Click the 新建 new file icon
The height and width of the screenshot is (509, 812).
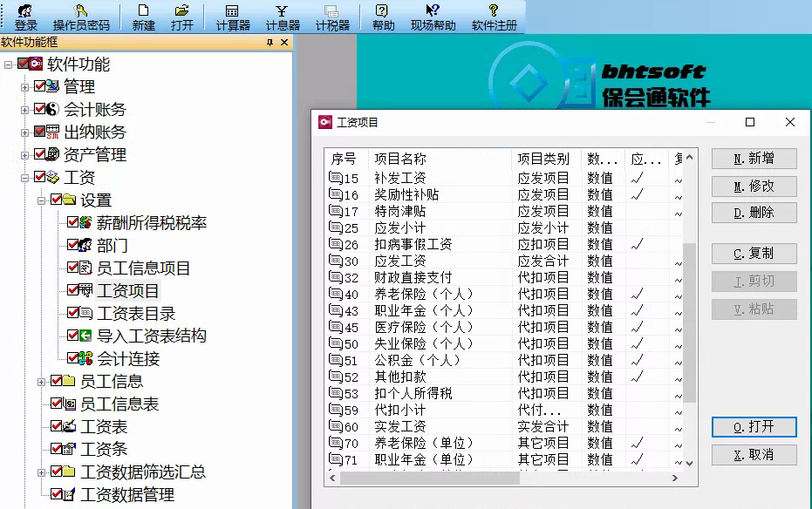pos(144,17)
